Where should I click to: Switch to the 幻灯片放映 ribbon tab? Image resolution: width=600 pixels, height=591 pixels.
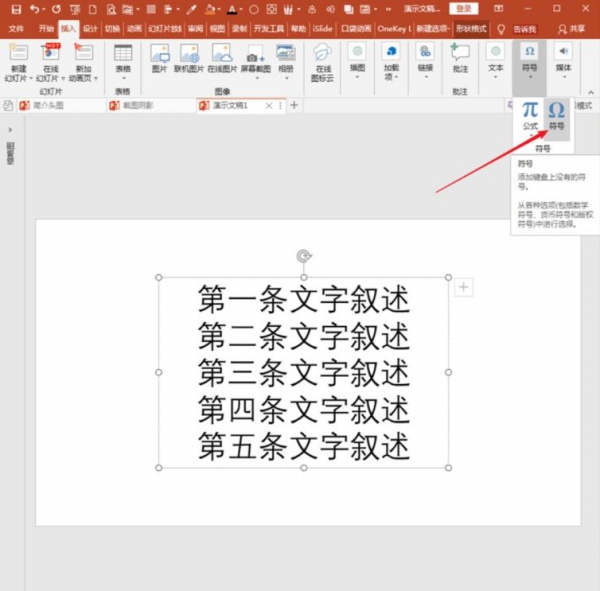click(x=165, y=29)
